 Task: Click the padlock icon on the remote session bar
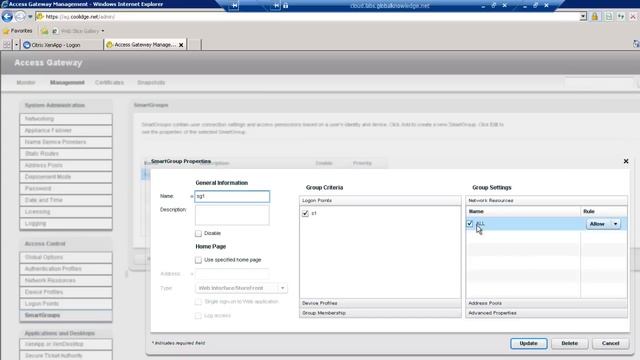(286, 5)
